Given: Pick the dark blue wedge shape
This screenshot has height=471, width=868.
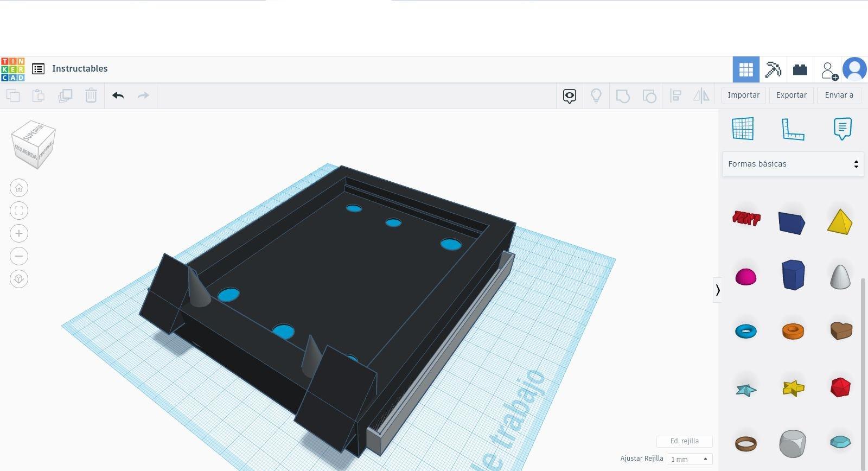Looking at the screenshot, I should tap(792, 222).
